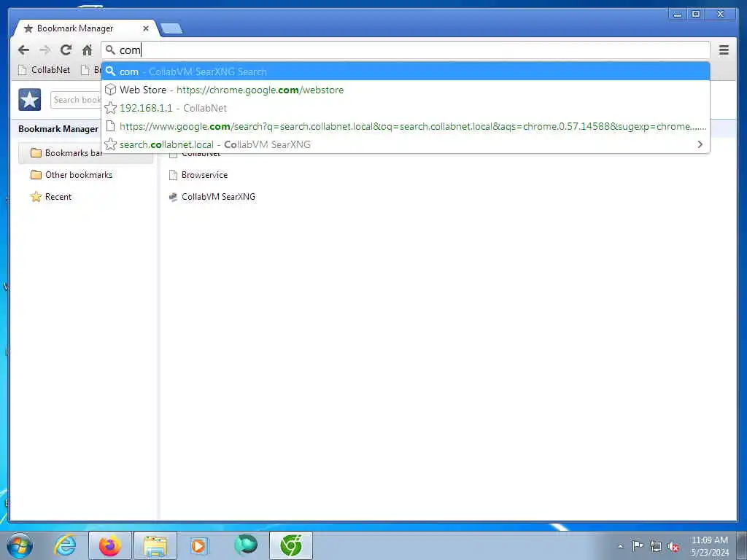Open Windows Explorer from taskbar

[155, 545]
